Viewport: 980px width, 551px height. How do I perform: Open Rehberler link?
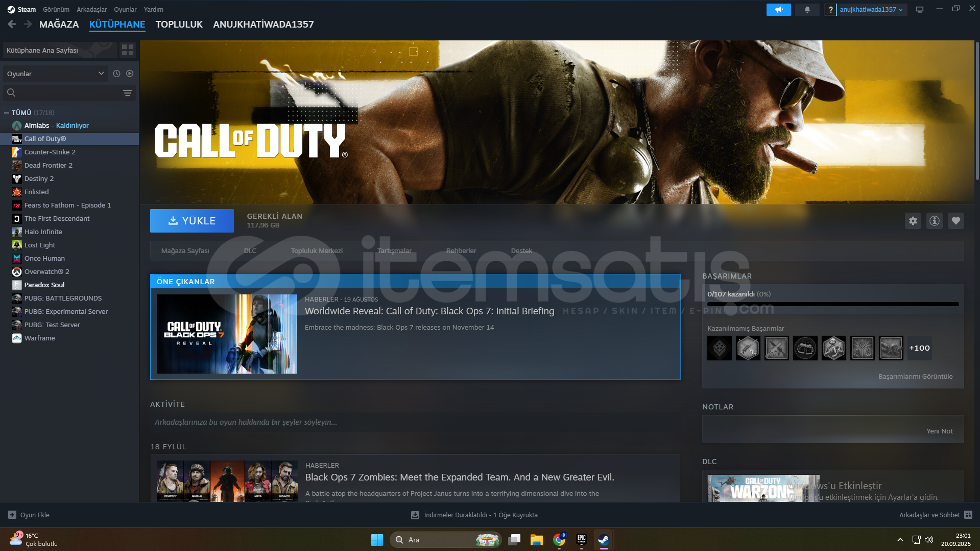point(461,250)
